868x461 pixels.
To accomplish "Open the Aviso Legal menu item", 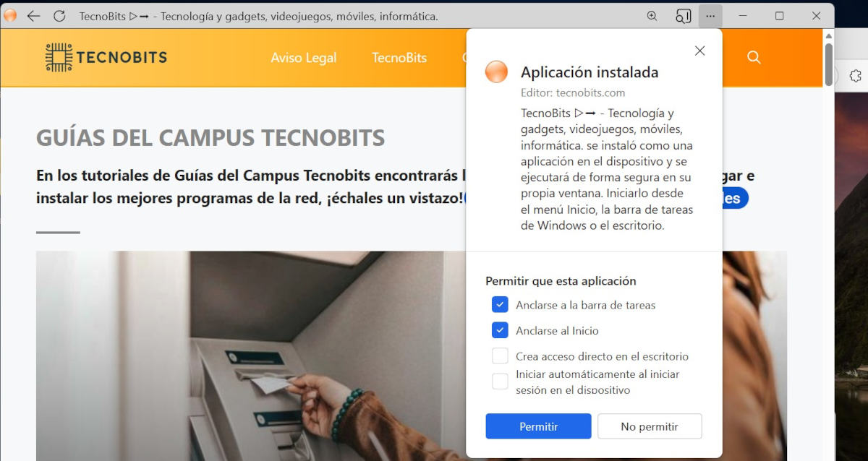I will (304, 58).
